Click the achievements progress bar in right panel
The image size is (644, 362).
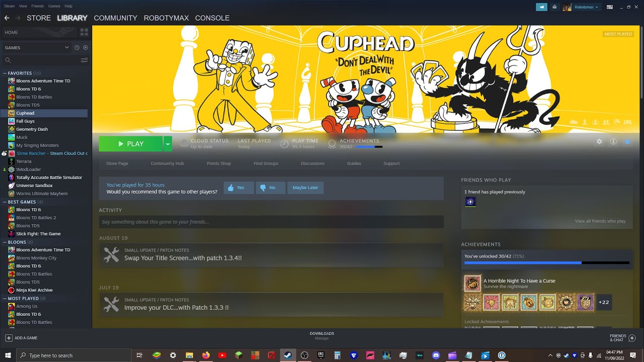(547, 262)
